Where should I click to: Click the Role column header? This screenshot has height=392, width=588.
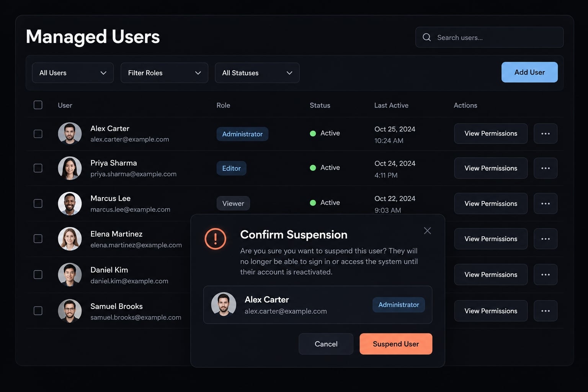coord(223,105)
